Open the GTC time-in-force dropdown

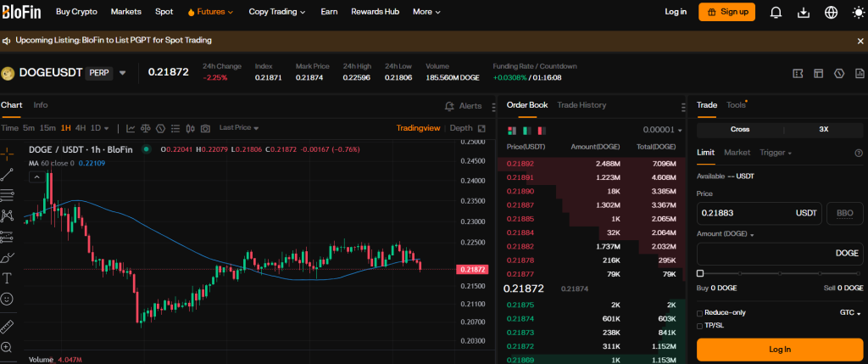click(x=850, y=313)
